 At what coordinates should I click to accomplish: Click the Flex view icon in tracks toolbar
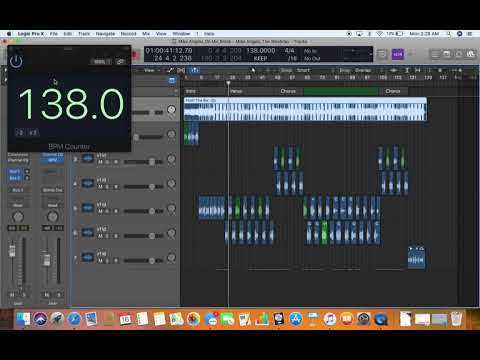click(x=181, y=70)
